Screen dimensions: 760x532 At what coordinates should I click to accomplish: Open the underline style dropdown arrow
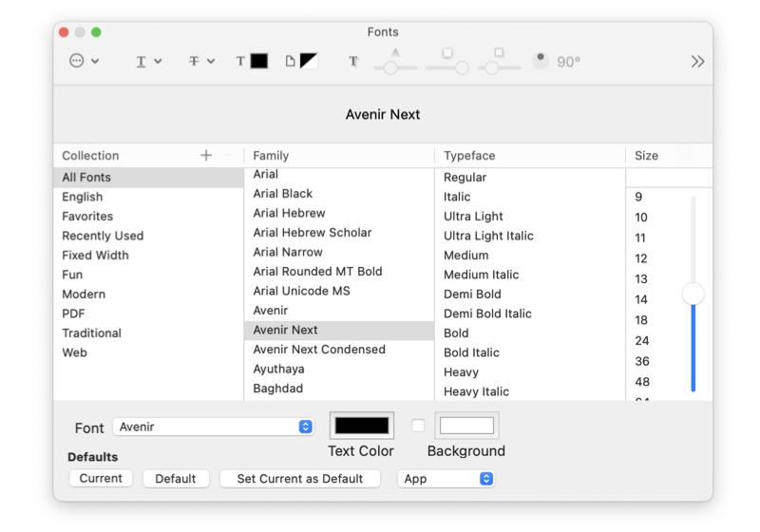pyautogui.click(x=158, y=62)
